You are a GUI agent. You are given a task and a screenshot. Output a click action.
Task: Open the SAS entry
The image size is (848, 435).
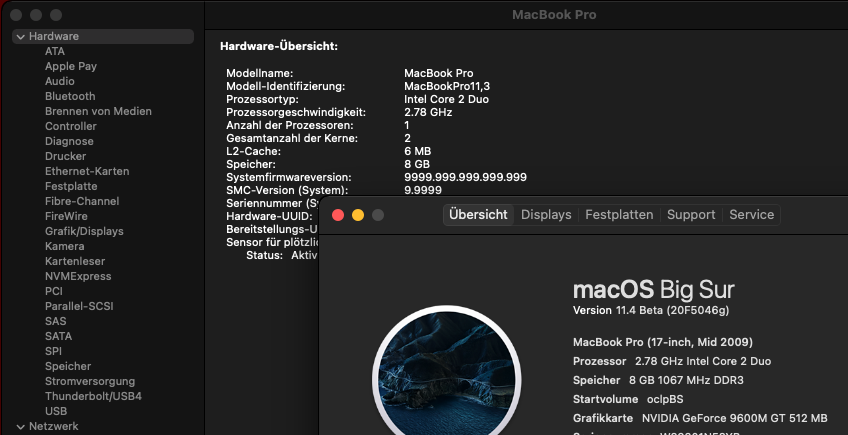pos(56,321)
